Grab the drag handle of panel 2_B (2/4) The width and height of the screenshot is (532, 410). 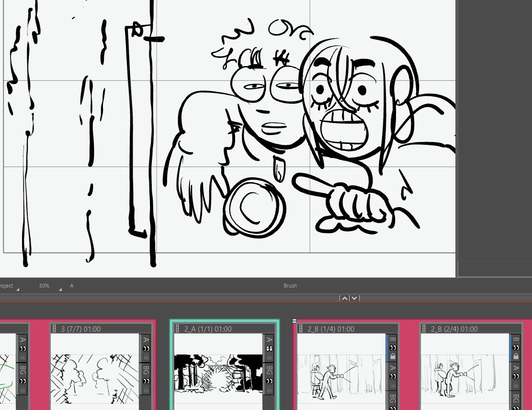pyautogui.click(x=424, y=329)
